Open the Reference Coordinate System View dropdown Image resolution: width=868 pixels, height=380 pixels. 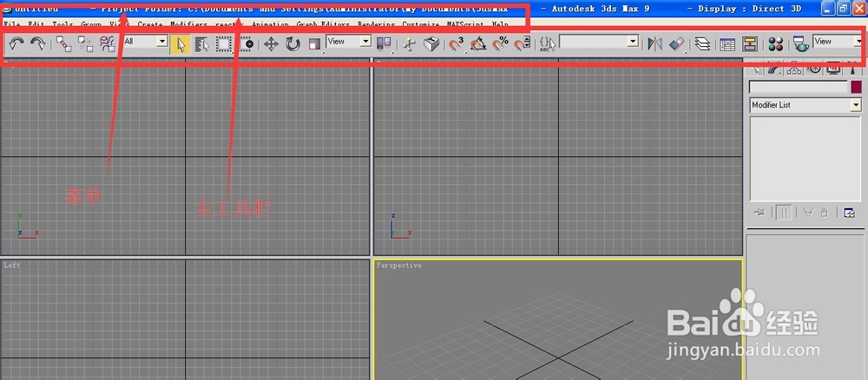coord(349,42)
